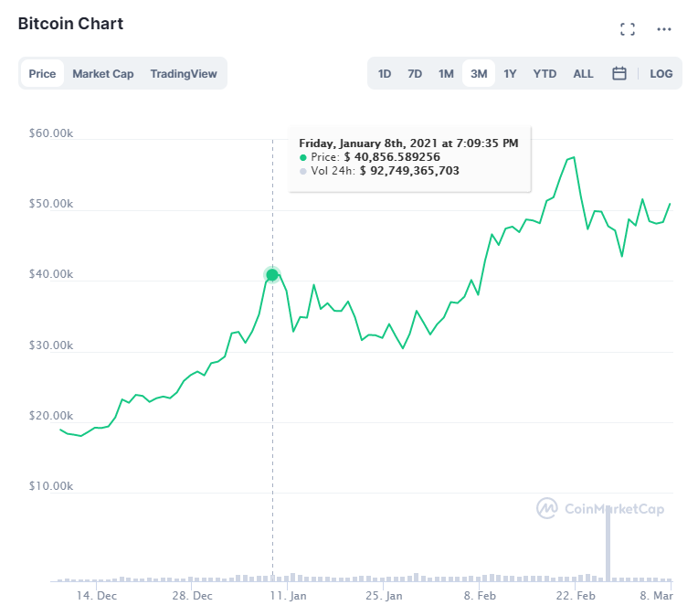Select the 3M time range
Image resolution: width=698 pixels, height=616 pixels.
[x=478, y=74]
